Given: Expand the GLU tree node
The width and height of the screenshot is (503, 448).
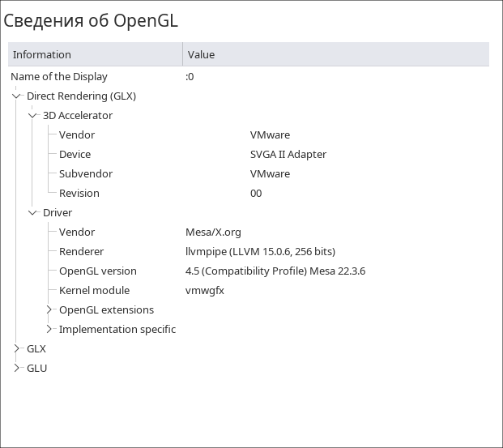Looking at the screenshot, I should (x=17, y=369).
